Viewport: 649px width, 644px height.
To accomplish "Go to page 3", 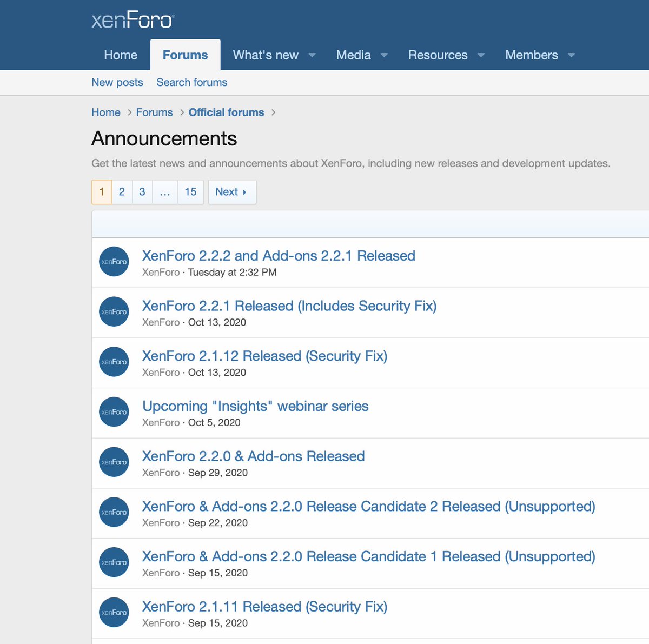I will pyautogui.click(x=142, y=192).
